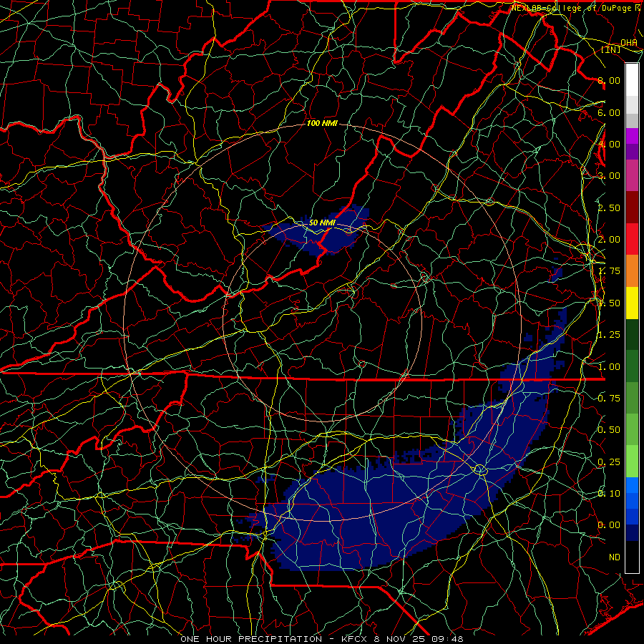
Task: Pick the dark red legend swatch
Action: [632, 208]
